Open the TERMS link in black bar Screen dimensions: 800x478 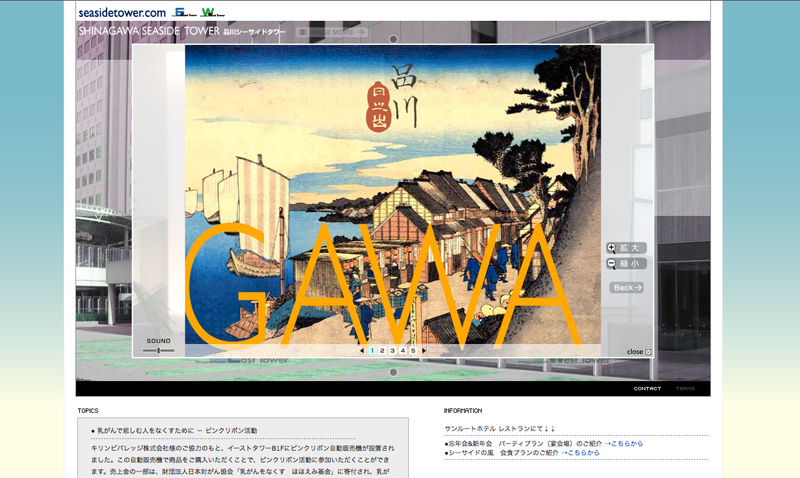point(685,389)
